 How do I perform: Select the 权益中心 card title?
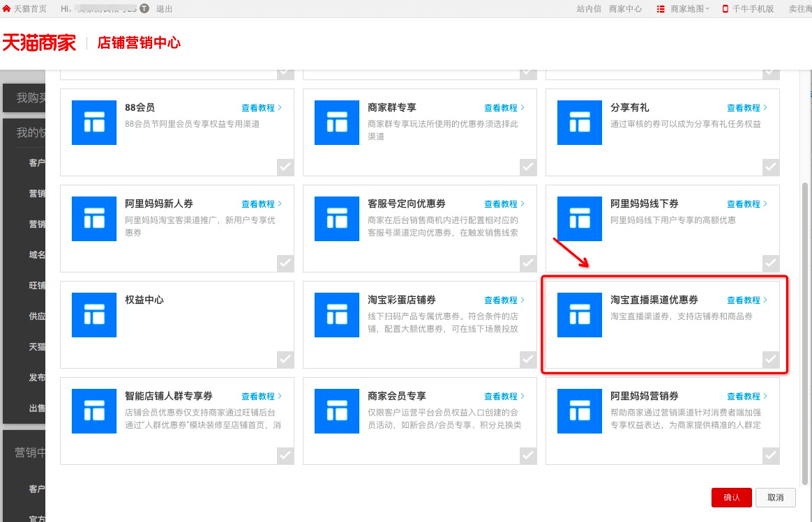tap(144, 300)
